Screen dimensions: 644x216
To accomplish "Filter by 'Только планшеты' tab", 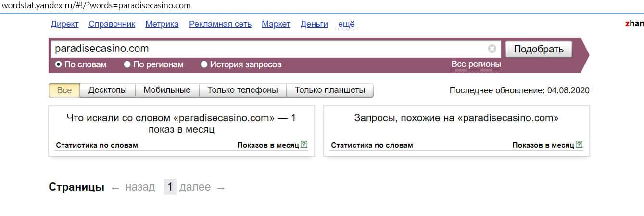I will tap(329, 90).
